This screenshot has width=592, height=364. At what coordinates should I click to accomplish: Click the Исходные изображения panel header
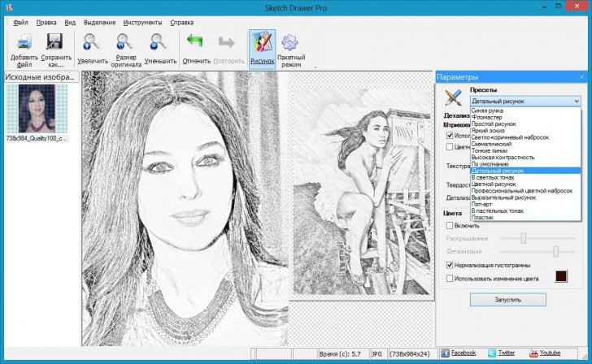(41, 77)
